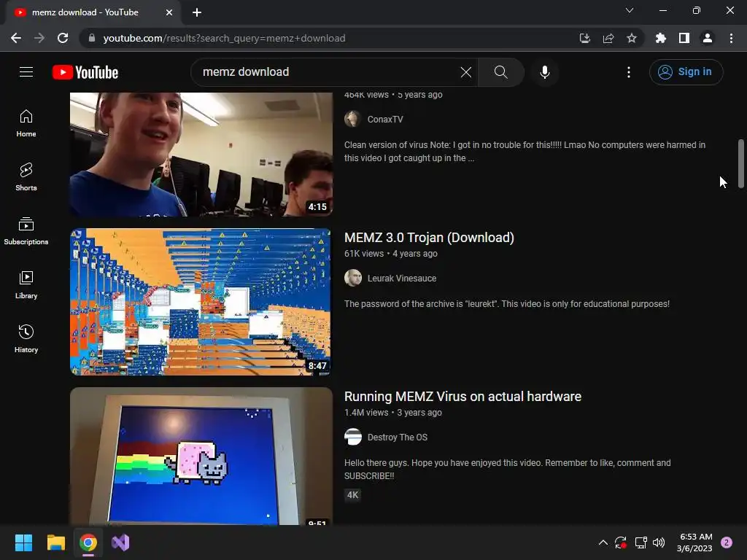Go to Home in sidebar
Image resolution: width=747 pixels, height=560 pixels.
(x=26, y=123)
